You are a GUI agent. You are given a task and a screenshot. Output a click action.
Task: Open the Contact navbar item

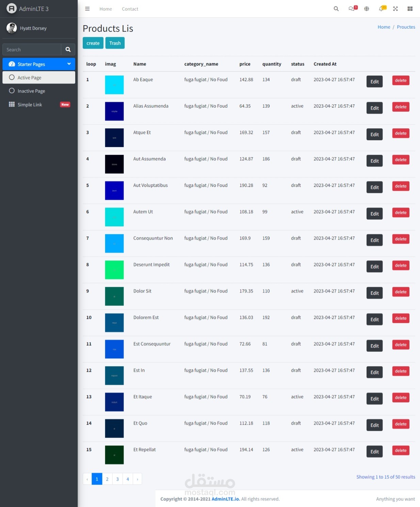(130, 9)
